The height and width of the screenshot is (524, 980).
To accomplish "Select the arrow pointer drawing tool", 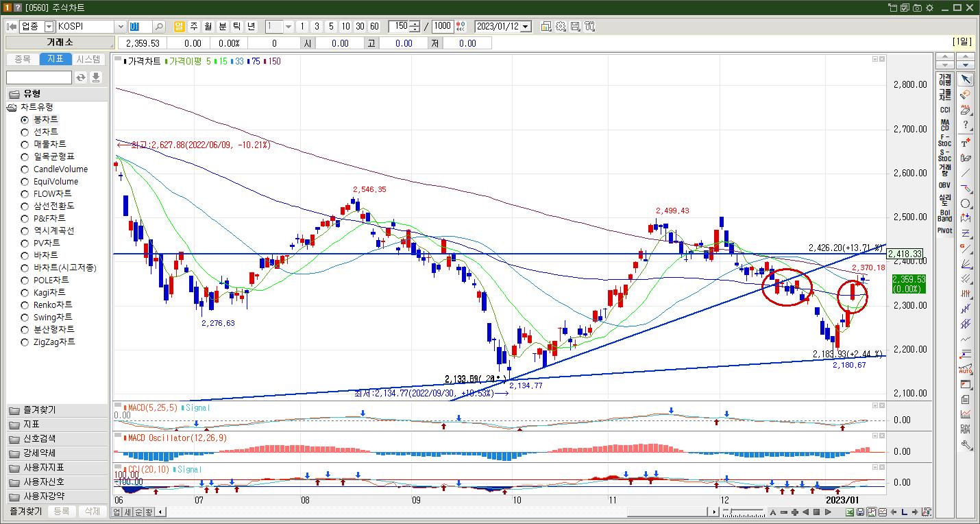I will [x=966, y=80].
